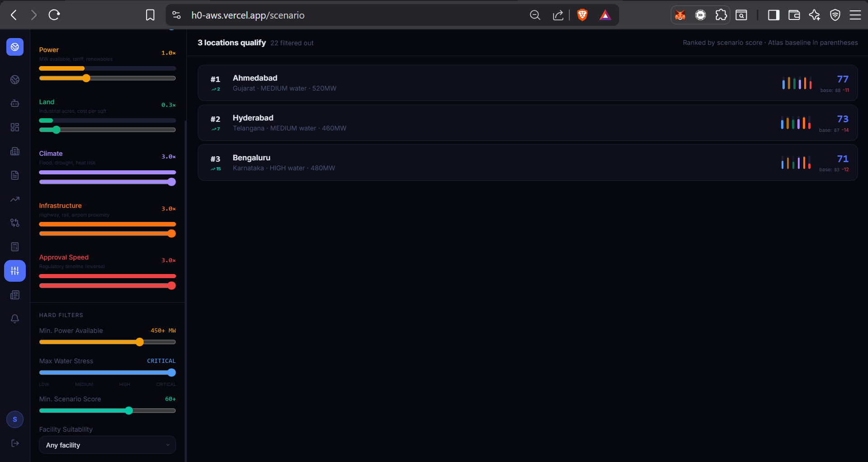Viewport: 868px width, 462px height.
Task: Click the Min. Scenario Score slider handle
Action: (x=129, y=411)
